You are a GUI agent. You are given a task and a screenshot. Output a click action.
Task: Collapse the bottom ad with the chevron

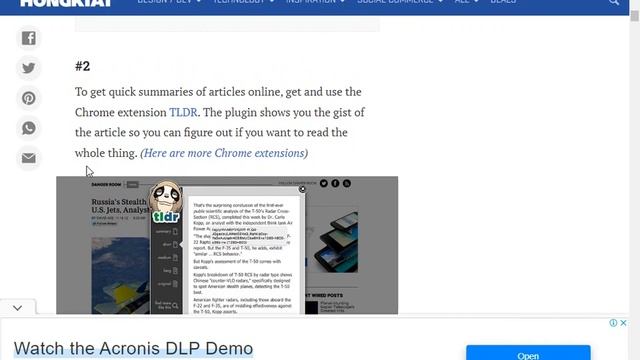[x=18, y=308]
